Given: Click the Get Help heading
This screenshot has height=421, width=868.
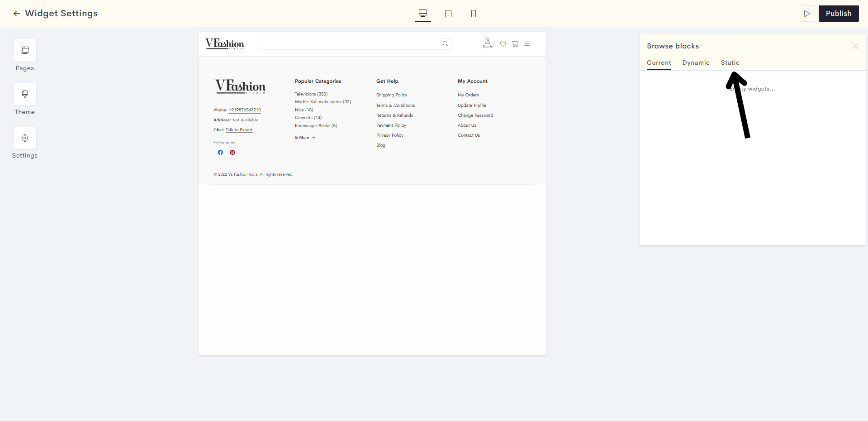Looking at the screenshot, I should point(387,81).
